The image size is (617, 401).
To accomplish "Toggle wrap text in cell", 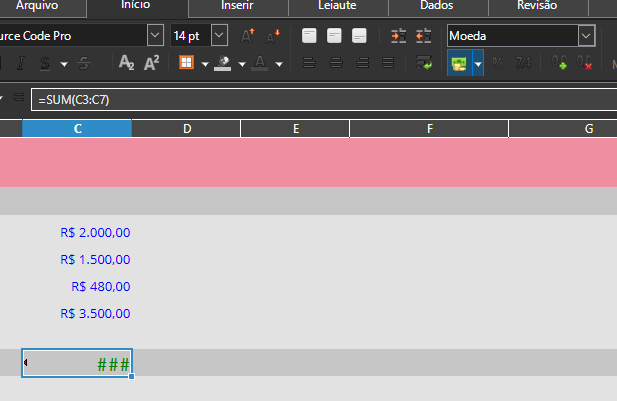I will (x=424, y=64).
